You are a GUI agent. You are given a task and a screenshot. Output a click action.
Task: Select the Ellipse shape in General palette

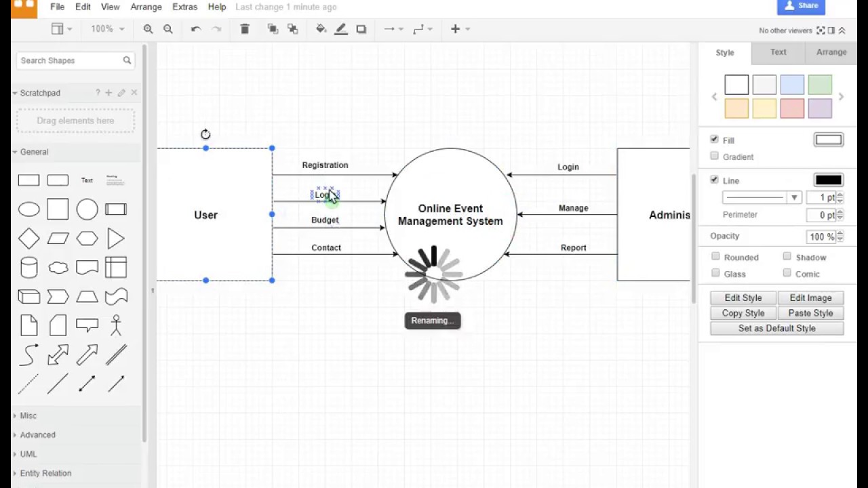pyautogui.click(x=28, y=209)
